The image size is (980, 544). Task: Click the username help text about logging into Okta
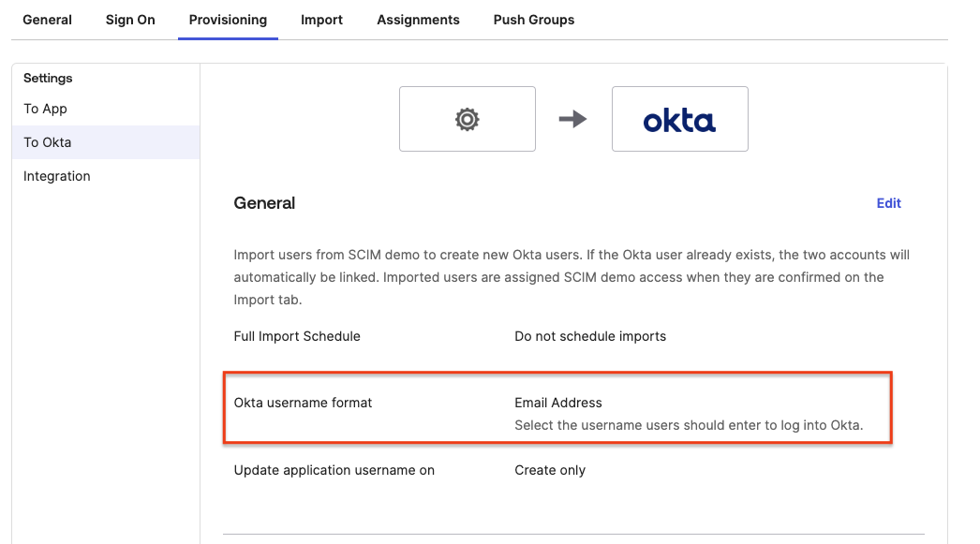point(688,425)
